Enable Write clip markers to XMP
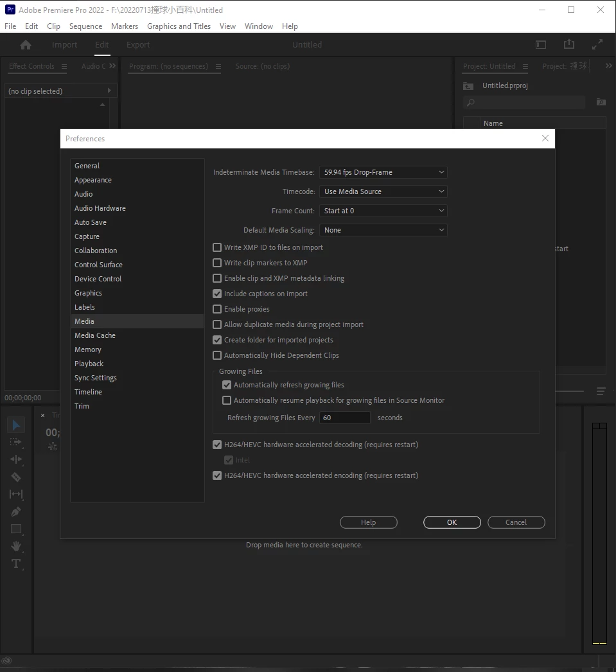 [x=217, y=263]
